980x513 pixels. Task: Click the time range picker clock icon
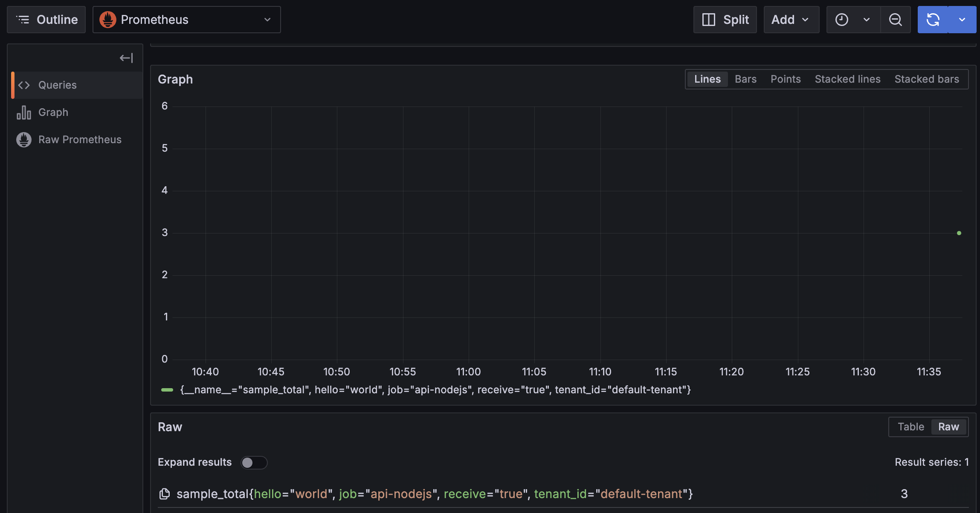pos(841,20)
